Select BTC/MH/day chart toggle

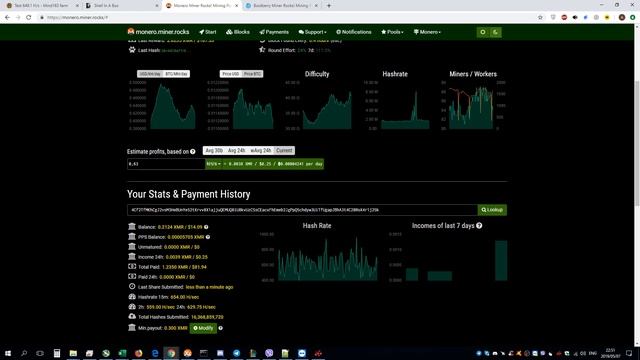tap(176, 74)
